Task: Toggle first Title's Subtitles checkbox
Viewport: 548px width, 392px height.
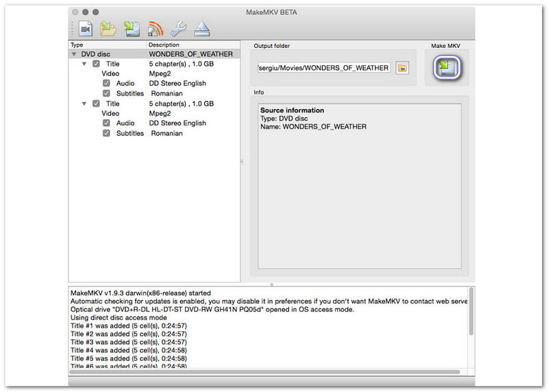Action: pyautogui.click(x=106, y=93)
